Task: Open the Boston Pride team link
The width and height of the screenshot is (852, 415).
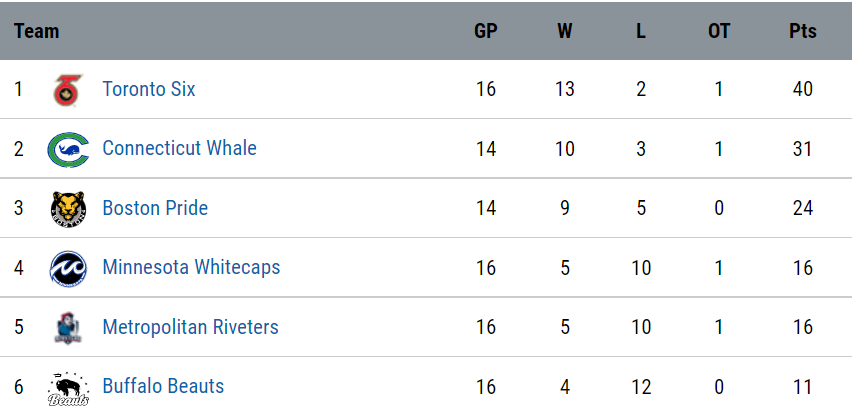Action: coord(155,208)
